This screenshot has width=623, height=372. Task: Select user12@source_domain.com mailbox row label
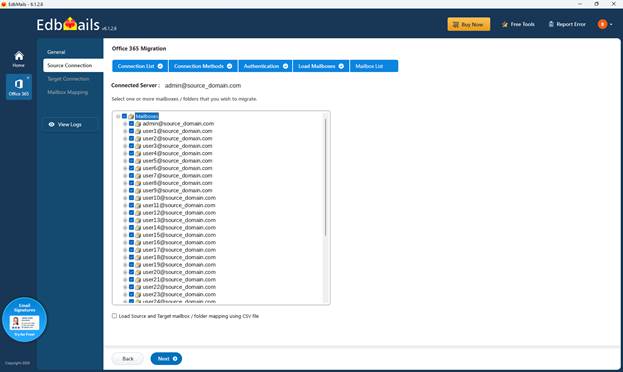click(179, 213)
